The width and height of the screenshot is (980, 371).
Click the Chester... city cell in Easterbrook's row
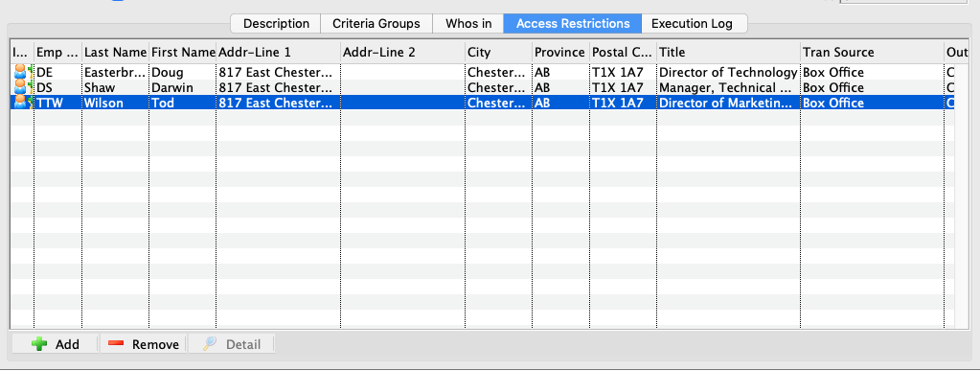[x=498, y=73]
